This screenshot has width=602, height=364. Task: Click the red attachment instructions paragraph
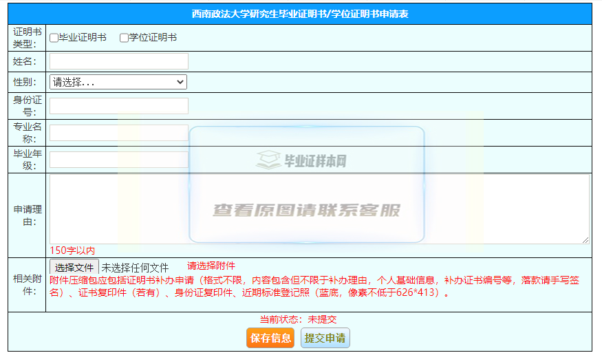pos(314,286)
